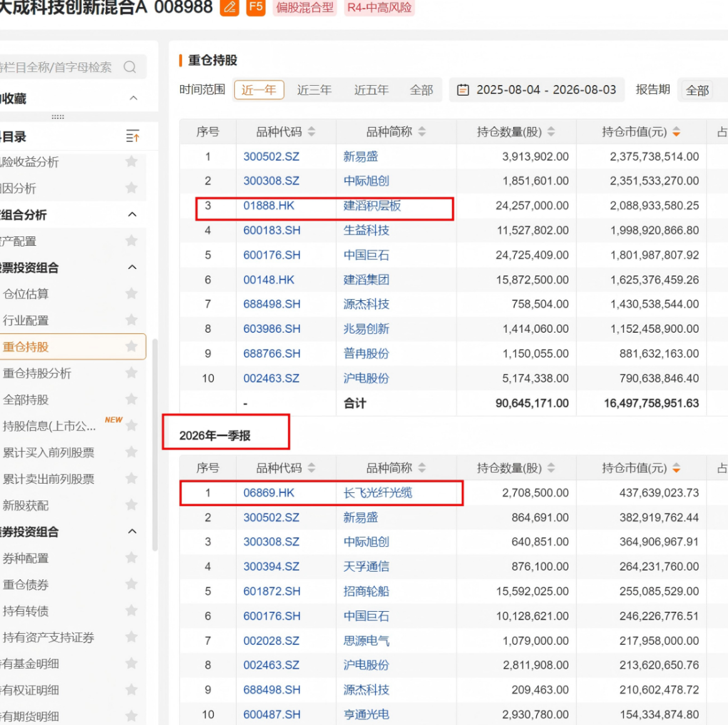Star the 资产配置 menu entry
728x725 pixels.
click(131, 241)
